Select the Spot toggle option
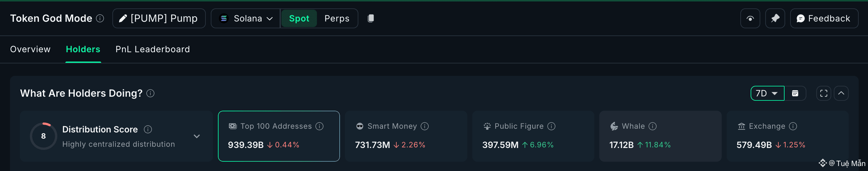 [x=299, y=18]
